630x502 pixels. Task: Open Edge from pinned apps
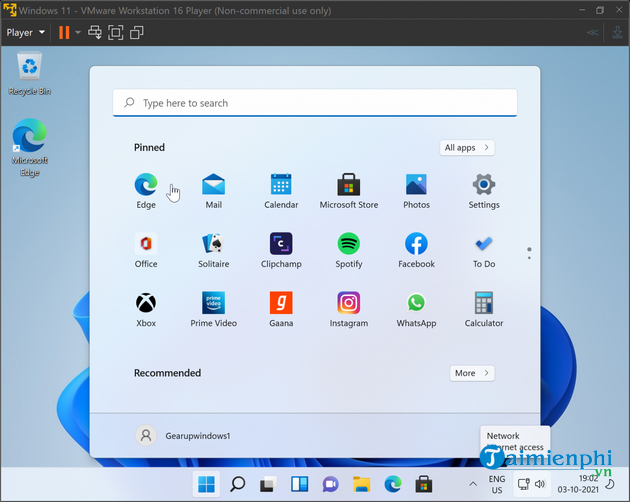[146, 191]
